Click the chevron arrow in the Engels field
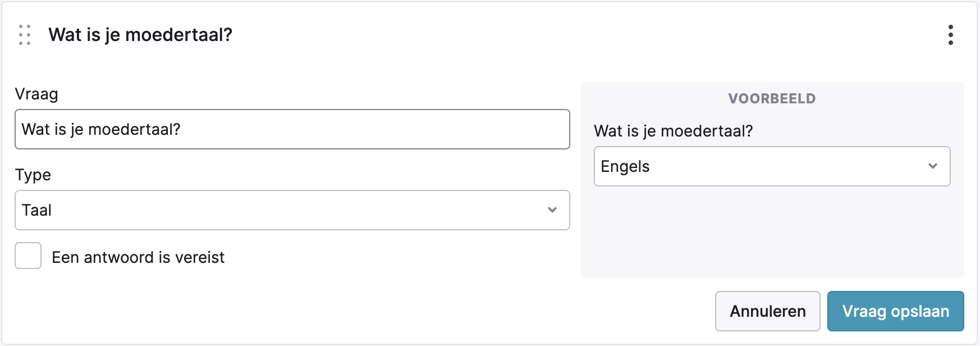The width and height of the screenshot is (980, 346). click(x=933, y=166)
